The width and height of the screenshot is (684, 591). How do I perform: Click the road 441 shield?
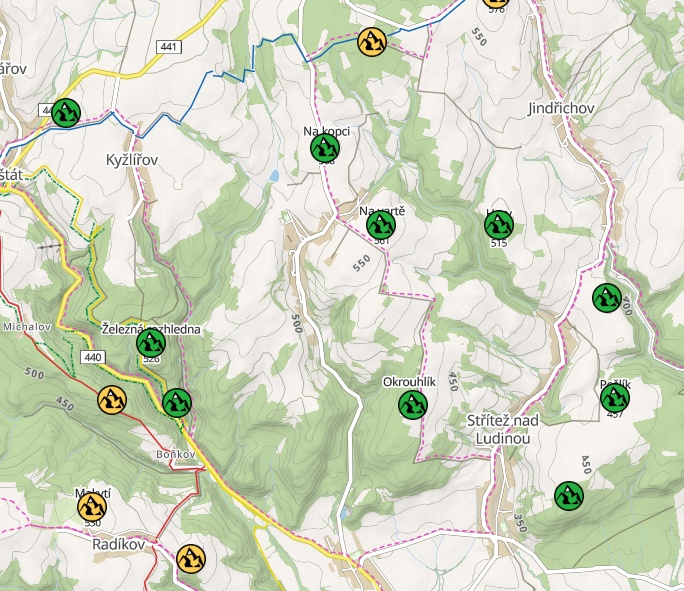[167, 47]
